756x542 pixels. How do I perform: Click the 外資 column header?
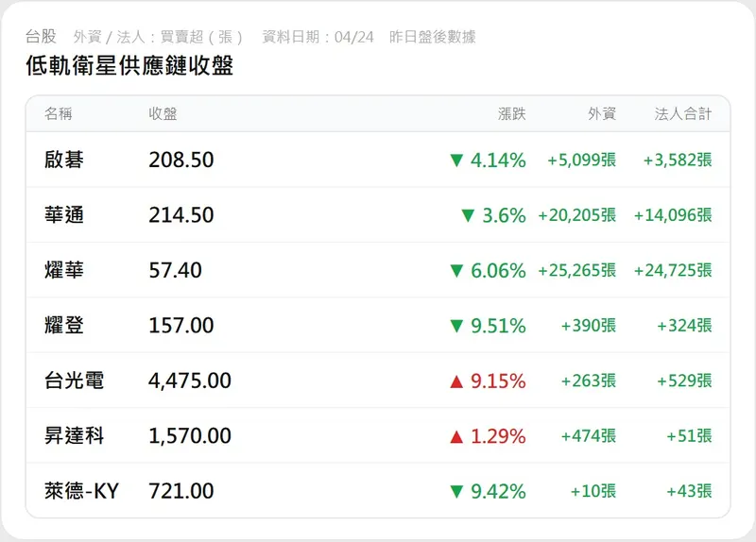coord(602,113)
